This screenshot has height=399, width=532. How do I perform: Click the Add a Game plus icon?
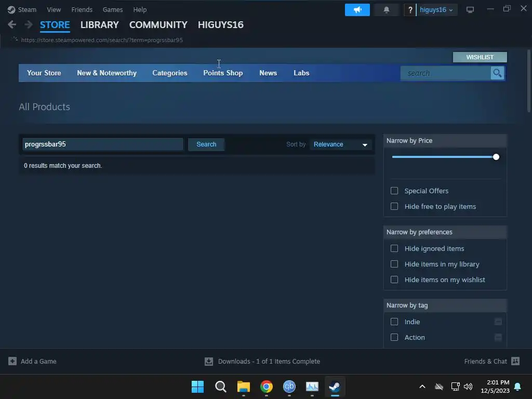click(12, 361)
